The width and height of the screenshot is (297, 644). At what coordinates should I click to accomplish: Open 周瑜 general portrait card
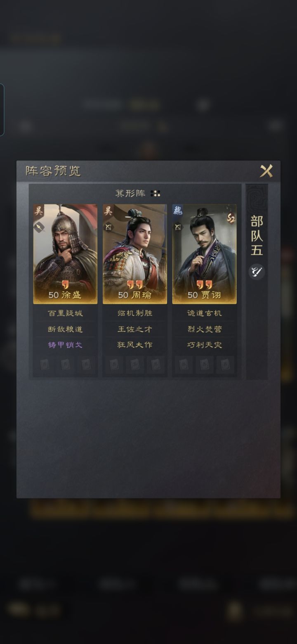tap(135, 254)
